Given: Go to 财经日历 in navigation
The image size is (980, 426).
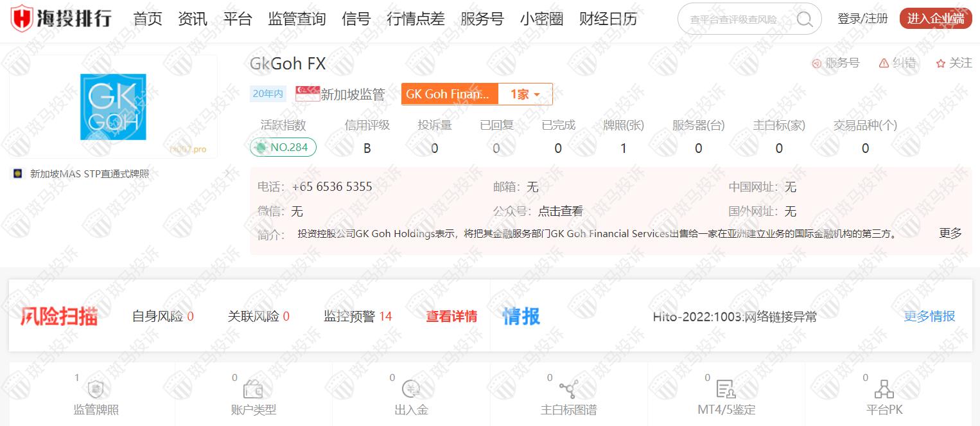Looking at the screenshot, I should click(608, 19).
